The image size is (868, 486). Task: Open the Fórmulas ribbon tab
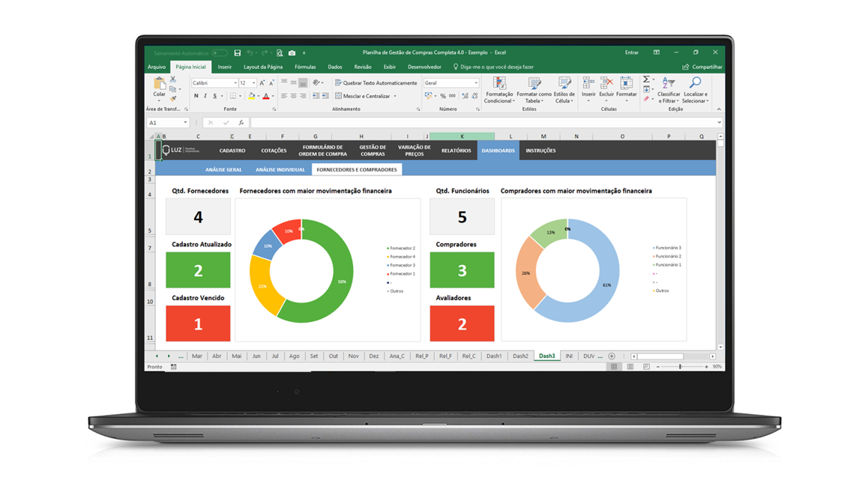point(305,67)
